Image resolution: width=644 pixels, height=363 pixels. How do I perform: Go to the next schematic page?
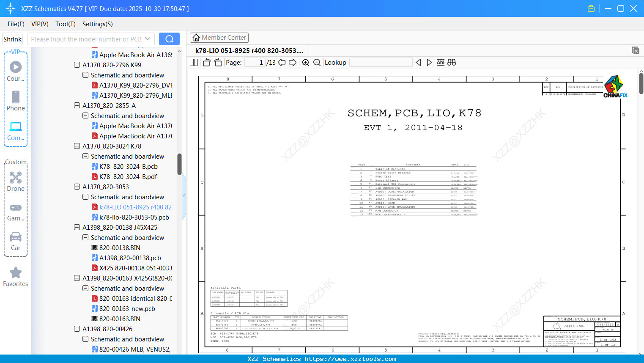click(x=293, y=63)
